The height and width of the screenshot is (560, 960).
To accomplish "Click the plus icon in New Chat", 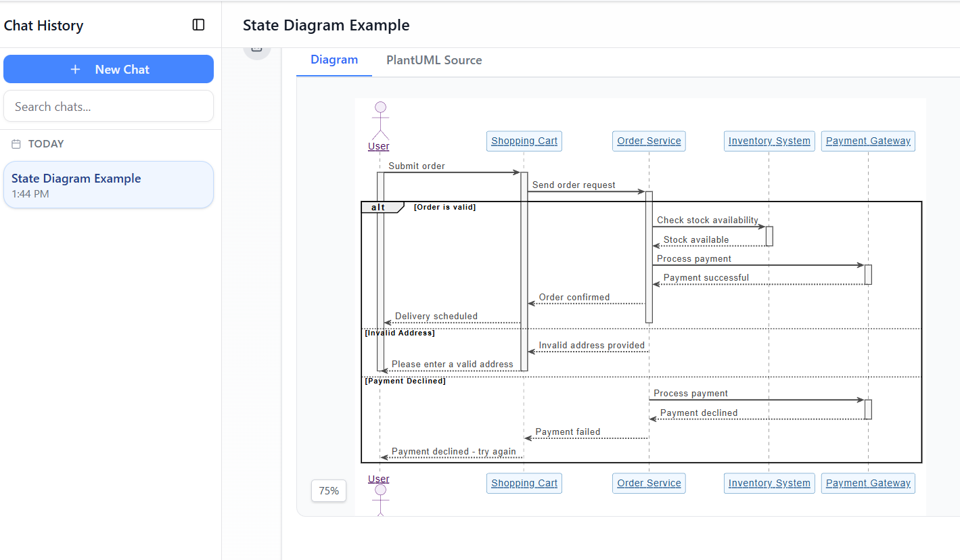I will 76,70.
